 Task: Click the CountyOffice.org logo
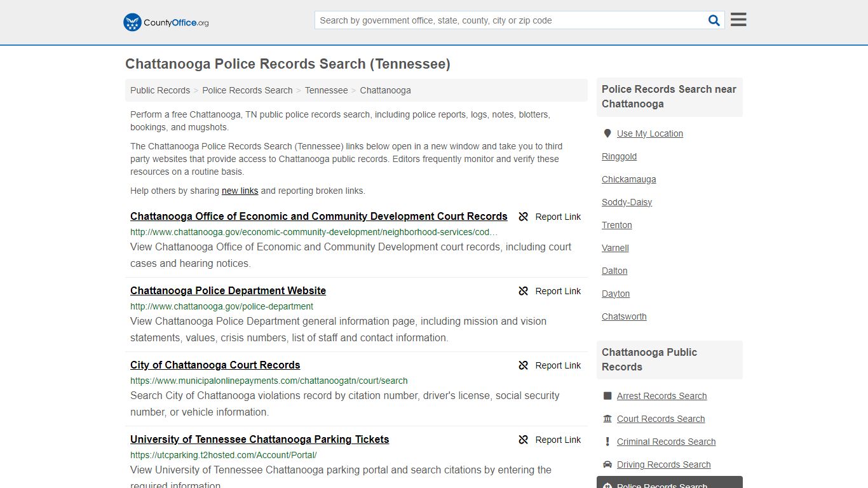166,22
